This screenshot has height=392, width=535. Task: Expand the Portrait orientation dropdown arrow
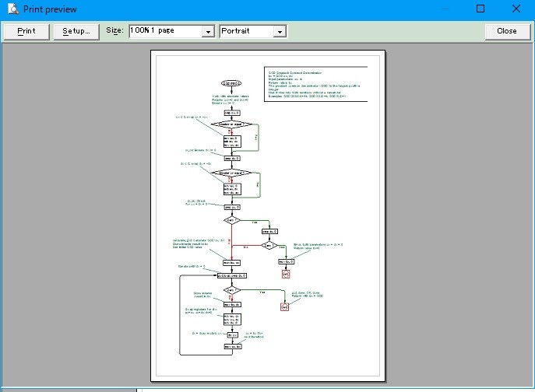pos(280,32)
